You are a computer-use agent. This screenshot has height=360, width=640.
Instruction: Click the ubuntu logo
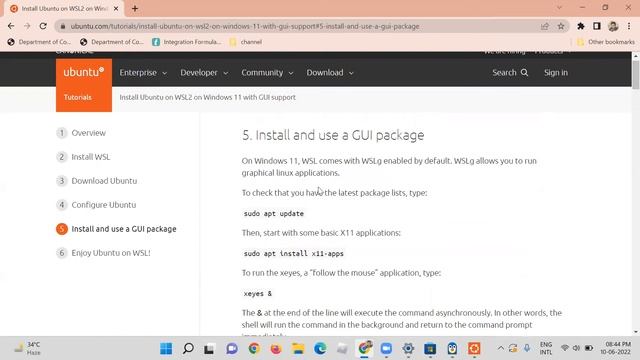coord(84,72)
